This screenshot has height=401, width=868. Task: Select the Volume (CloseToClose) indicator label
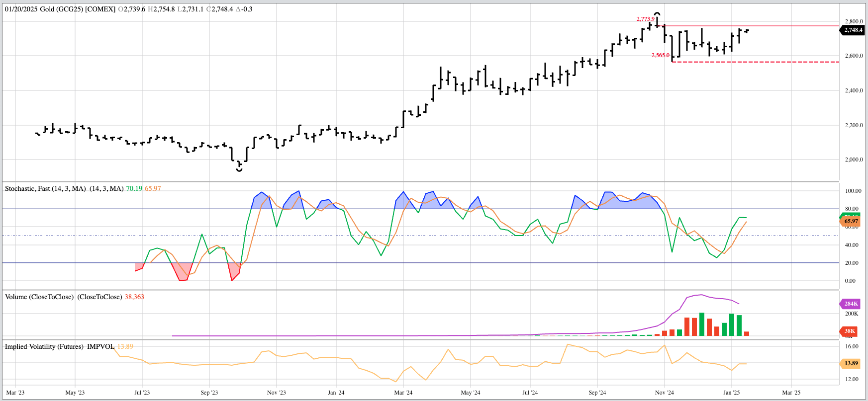[x=39, y=297]
